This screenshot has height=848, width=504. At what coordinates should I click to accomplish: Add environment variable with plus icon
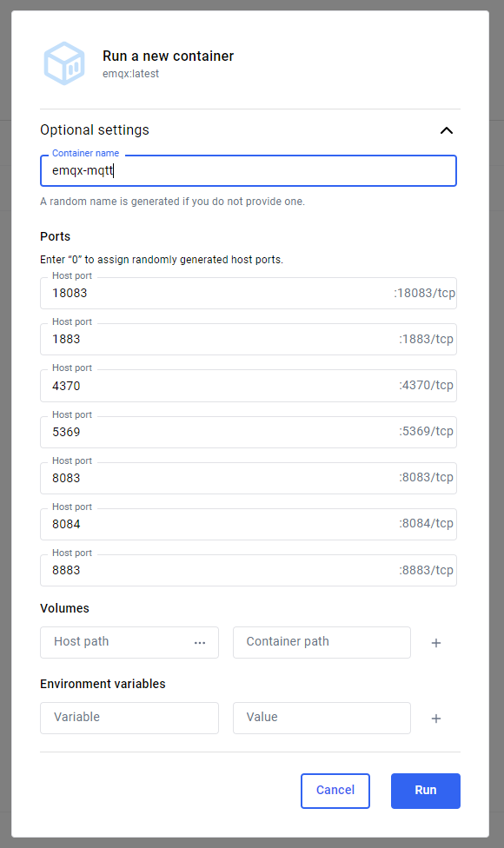pos(436,719)
